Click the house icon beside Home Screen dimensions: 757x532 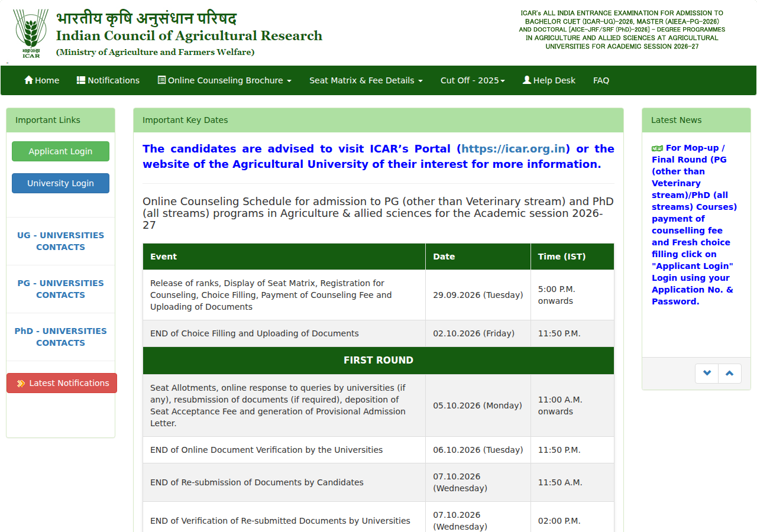28,80
